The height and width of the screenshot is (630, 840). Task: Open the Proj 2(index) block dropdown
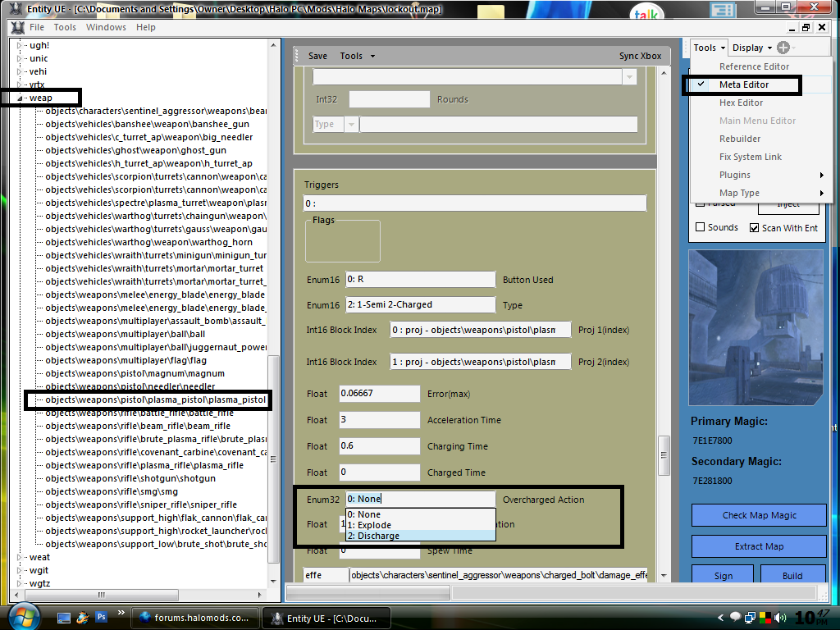pos(480,362)
